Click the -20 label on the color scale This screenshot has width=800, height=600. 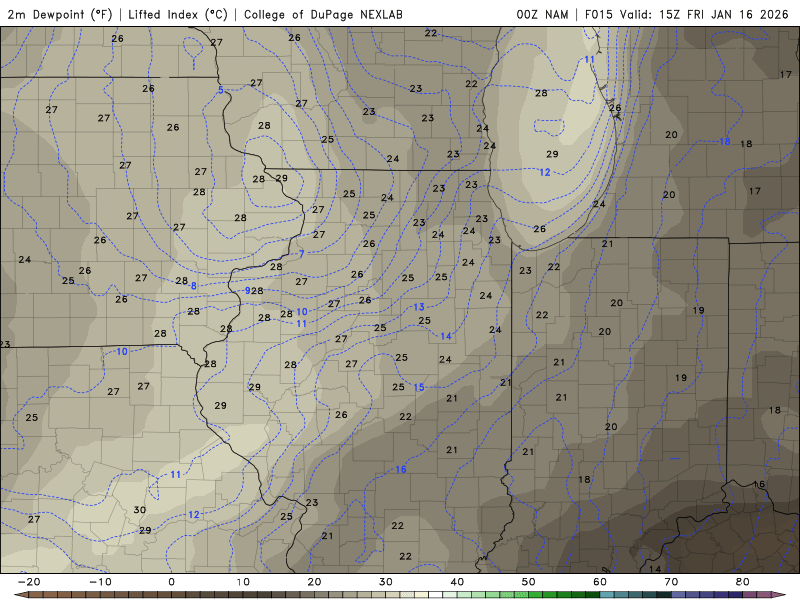[x=29, y=582]
